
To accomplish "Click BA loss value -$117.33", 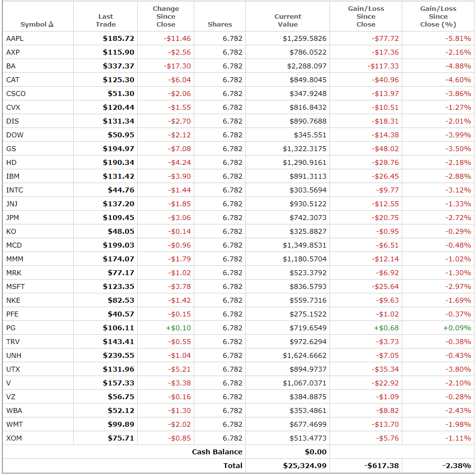I will 383,66.
